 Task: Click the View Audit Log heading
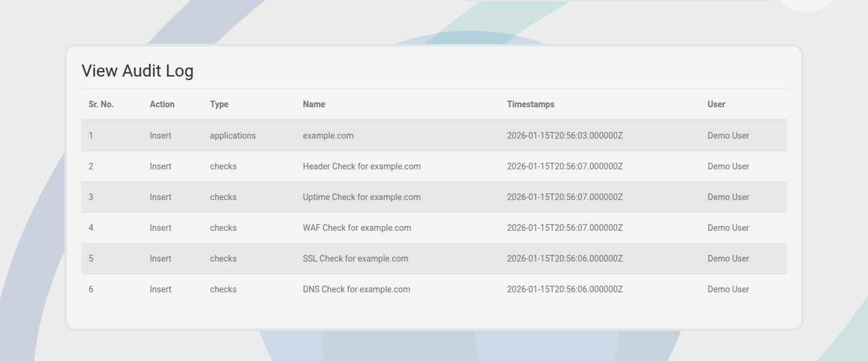137,71
